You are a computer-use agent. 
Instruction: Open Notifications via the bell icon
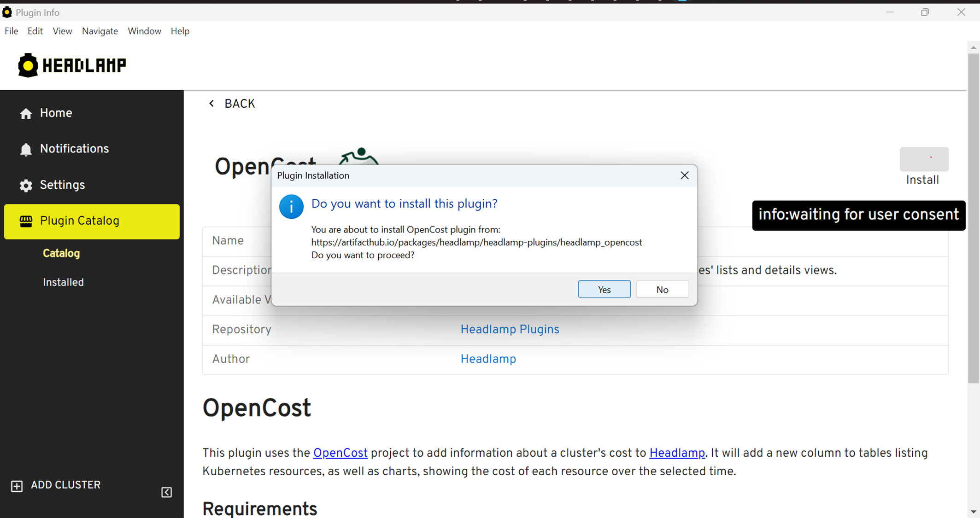(x=26, y=149)
